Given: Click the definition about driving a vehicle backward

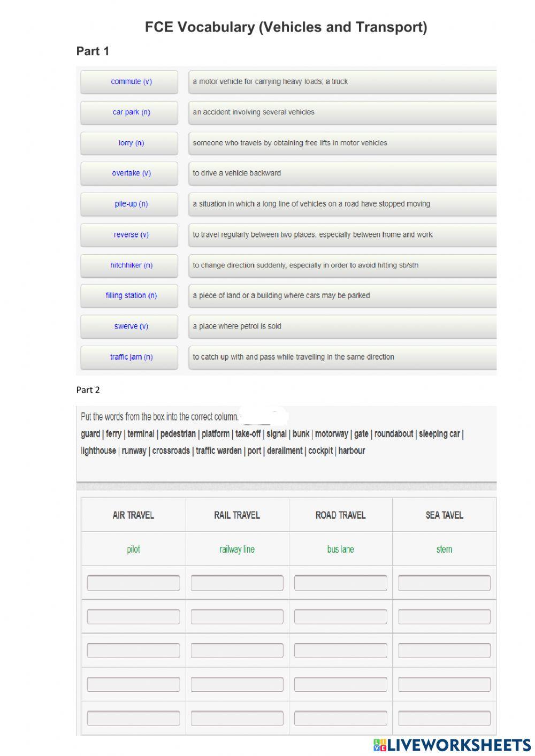Looking at the screenshot, I should [342, 173].
